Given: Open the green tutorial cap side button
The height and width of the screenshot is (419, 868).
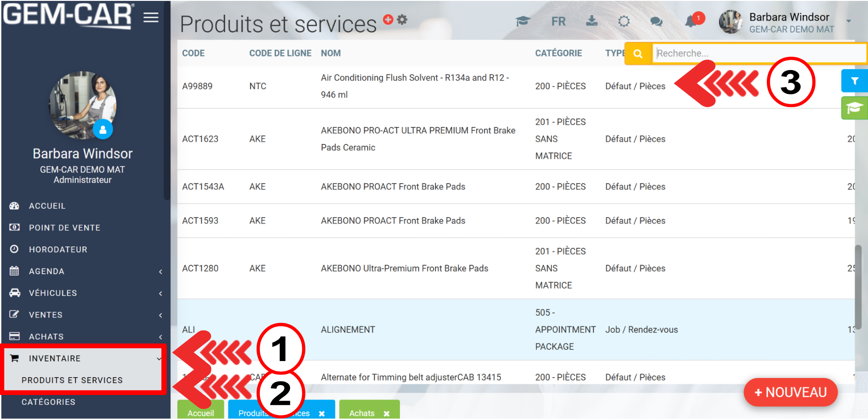Looking at the screenshot, I should 854,108.
